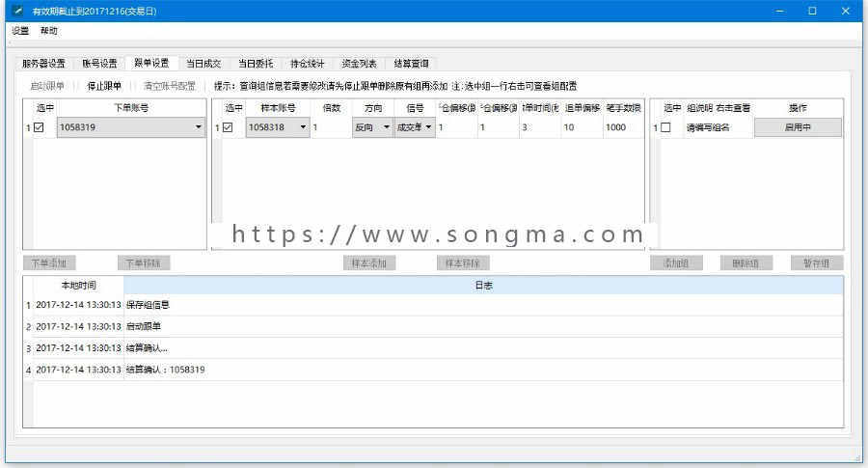
Task: Check the box beside 请填写组名 group
Action: click(x=665, y=127)
